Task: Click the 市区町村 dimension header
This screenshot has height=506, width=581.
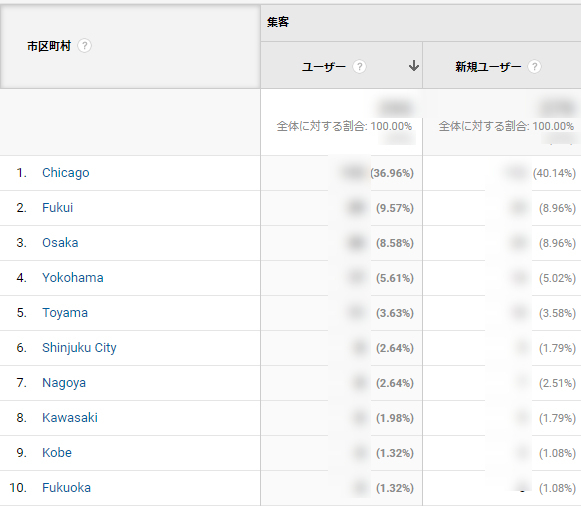Action: (49, 46)
